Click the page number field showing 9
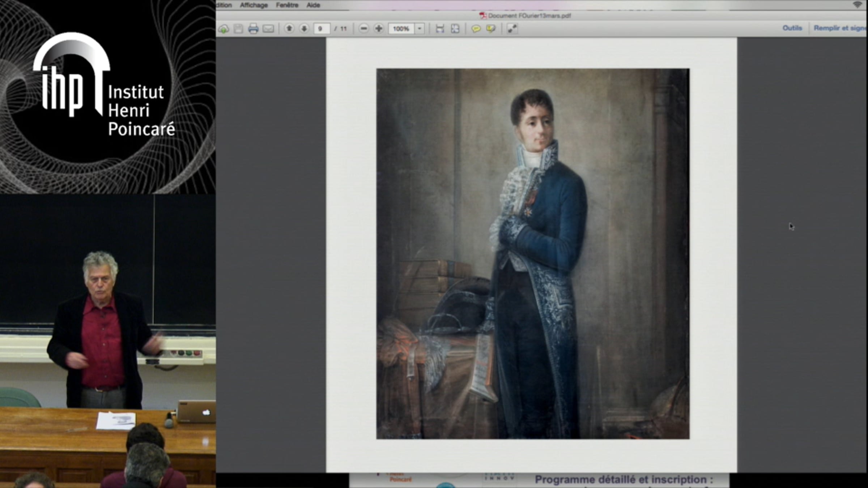 tap(322, 29)
